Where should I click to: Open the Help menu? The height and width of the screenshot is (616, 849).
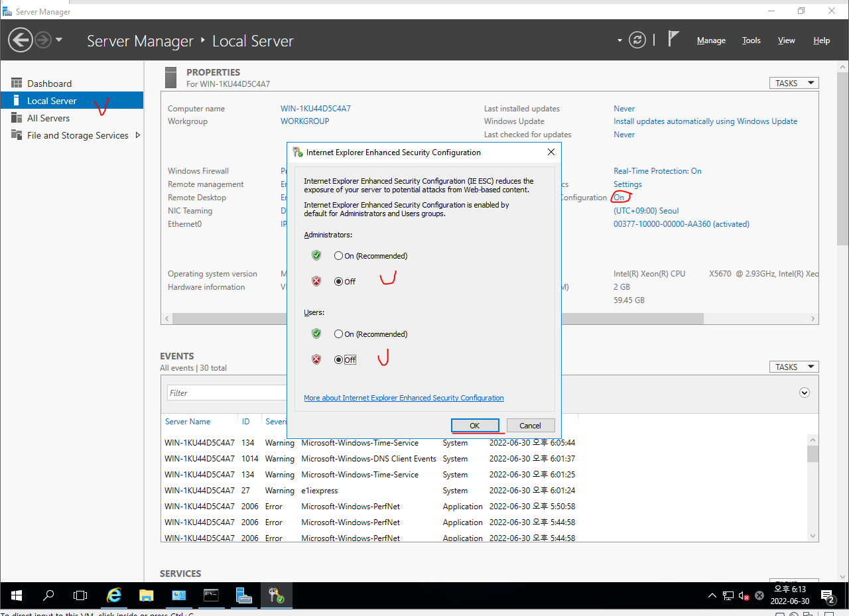pos(822,40)
